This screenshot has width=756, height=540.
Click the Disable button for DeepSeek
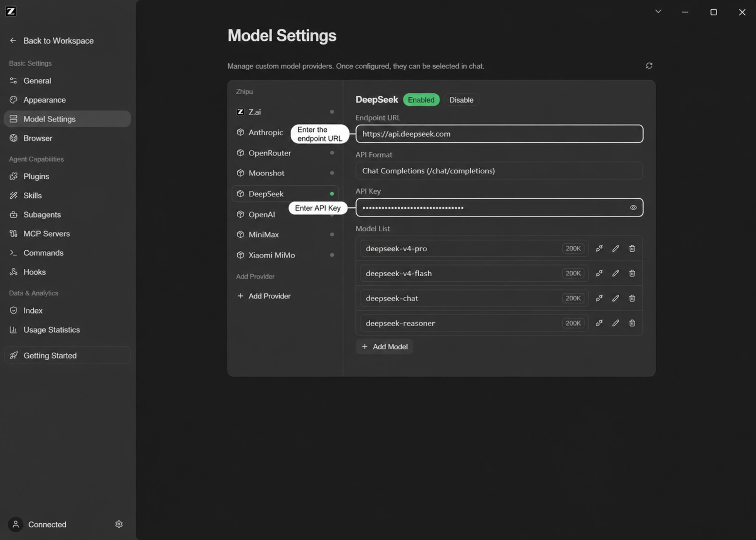tap(461, 100)
